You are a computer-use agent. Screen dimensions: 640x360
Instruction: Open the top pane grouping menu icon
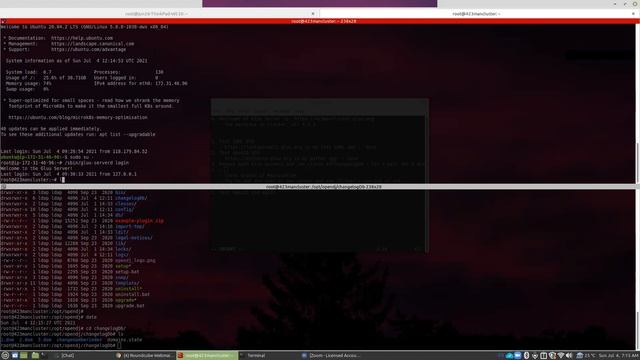pos(3,21)
